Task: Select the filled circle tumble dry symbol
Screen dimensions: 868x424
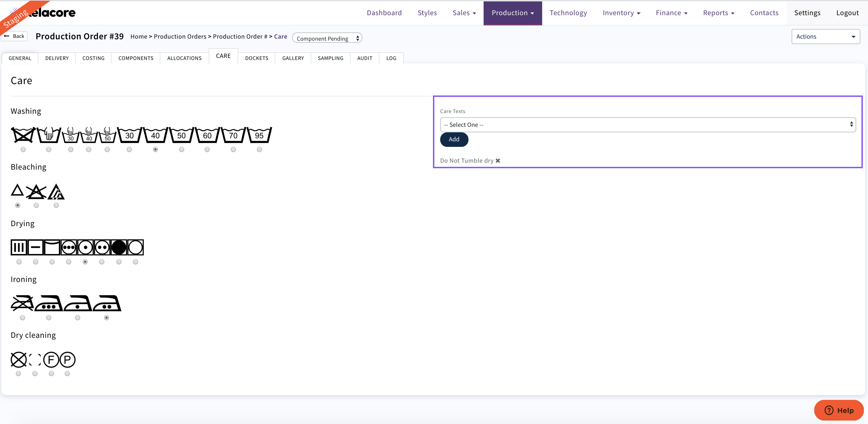Action: tap(119, 247)
